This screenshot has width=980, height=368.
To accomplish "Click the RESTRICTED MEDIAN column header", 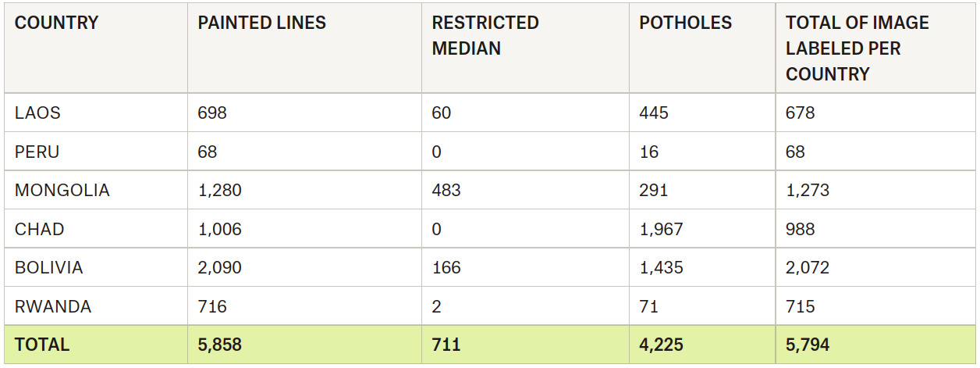I will coord(485,35).
